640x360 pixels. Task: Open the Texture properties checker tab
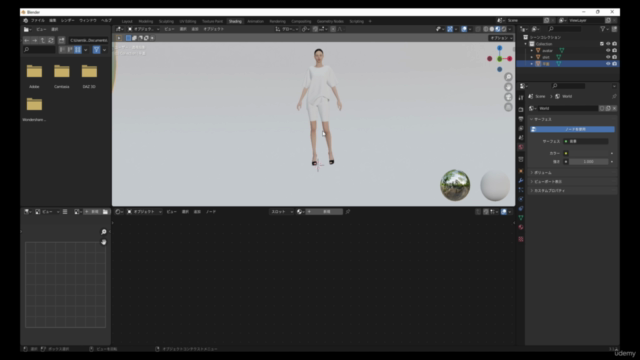pos(521,239)
